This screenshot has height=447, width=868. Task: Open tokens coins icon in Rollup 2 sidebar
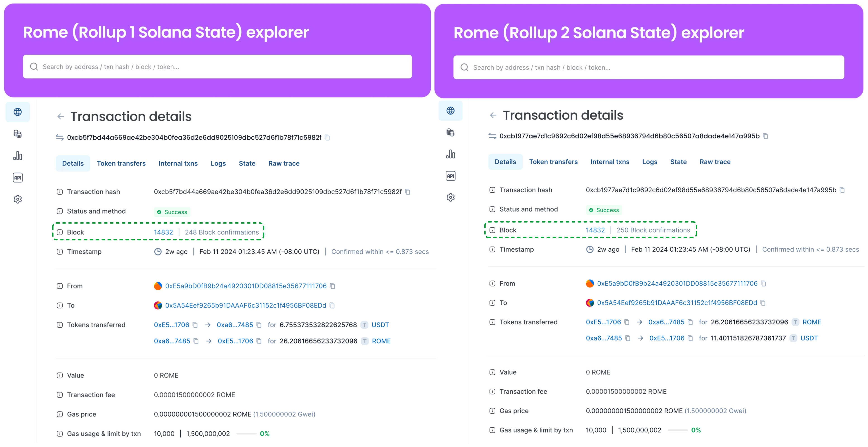[451, 133]
